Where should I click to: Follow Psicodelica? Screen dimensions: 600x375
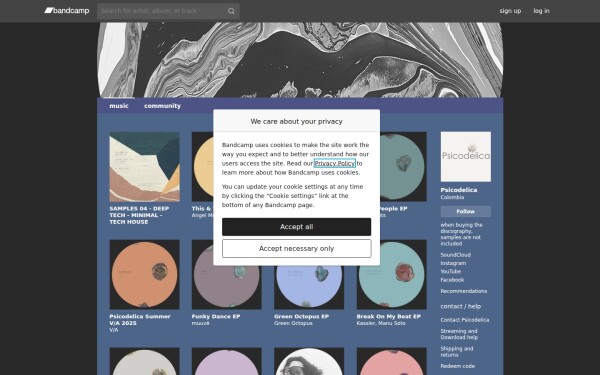(466, 211)
